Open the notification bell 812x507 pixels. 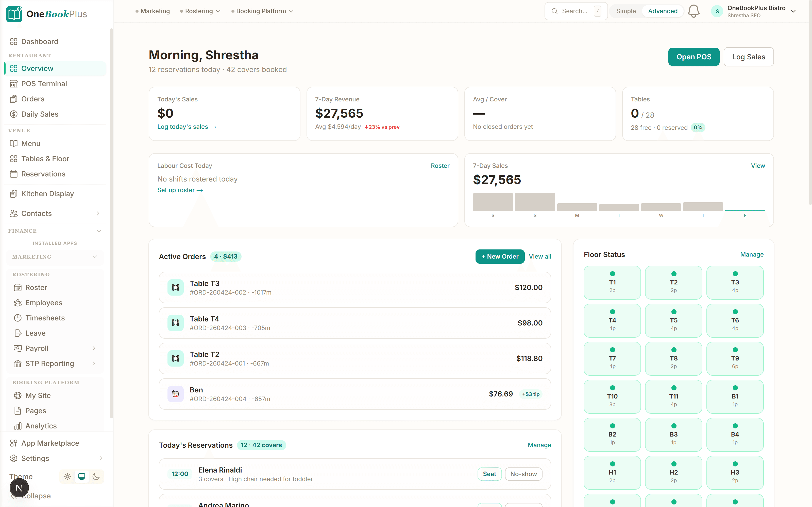coord(693,11)
